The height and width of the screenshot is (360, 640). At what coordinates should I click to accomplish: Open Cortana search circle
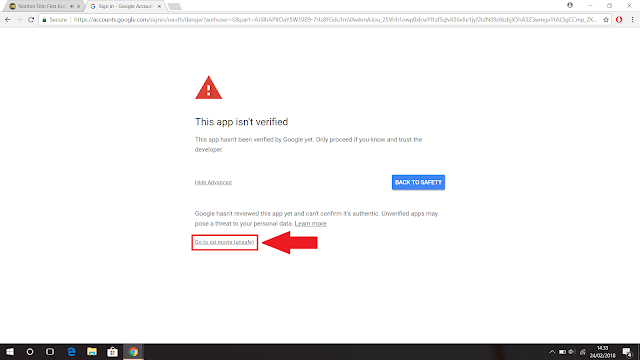(30, 352)
